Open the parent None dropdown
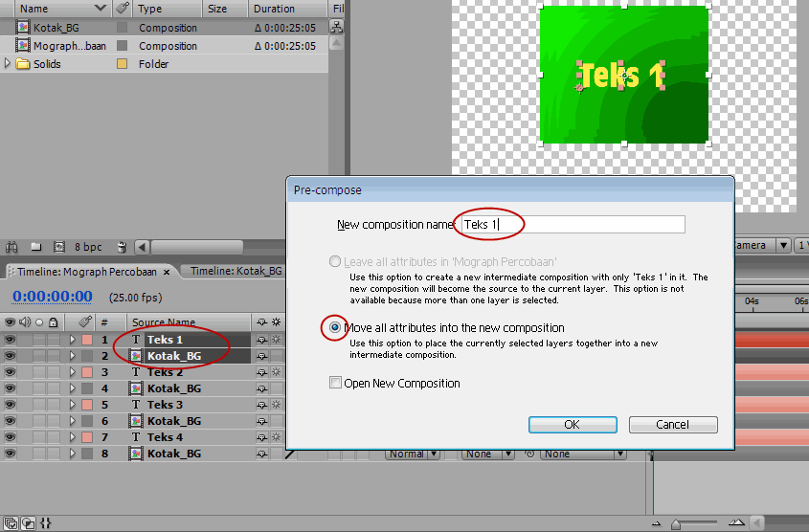This screenshot has width=809, height=532. (x=583, y=454)
